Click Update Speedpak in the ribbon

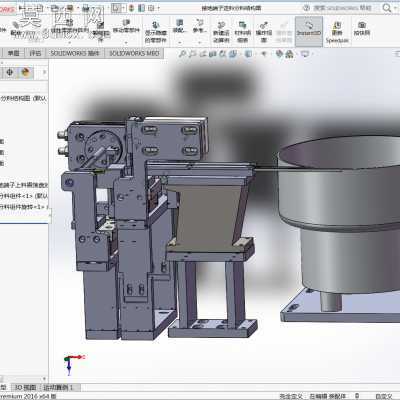click(337, 32)
